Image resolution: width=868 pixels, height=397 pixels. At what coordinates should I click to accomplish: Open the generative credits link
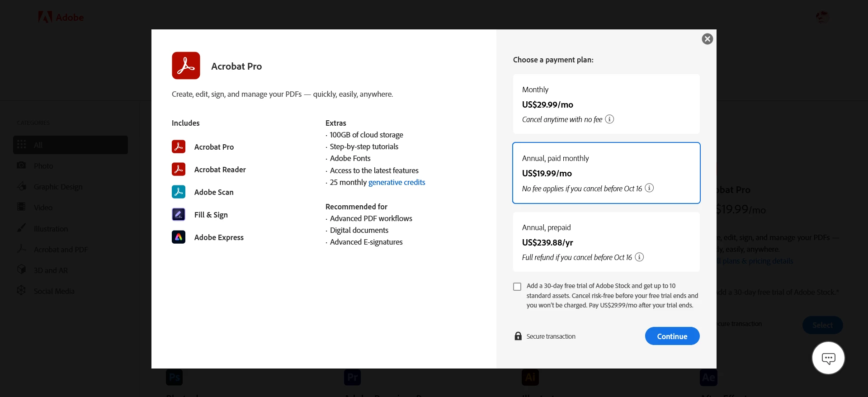click(397, 182)
